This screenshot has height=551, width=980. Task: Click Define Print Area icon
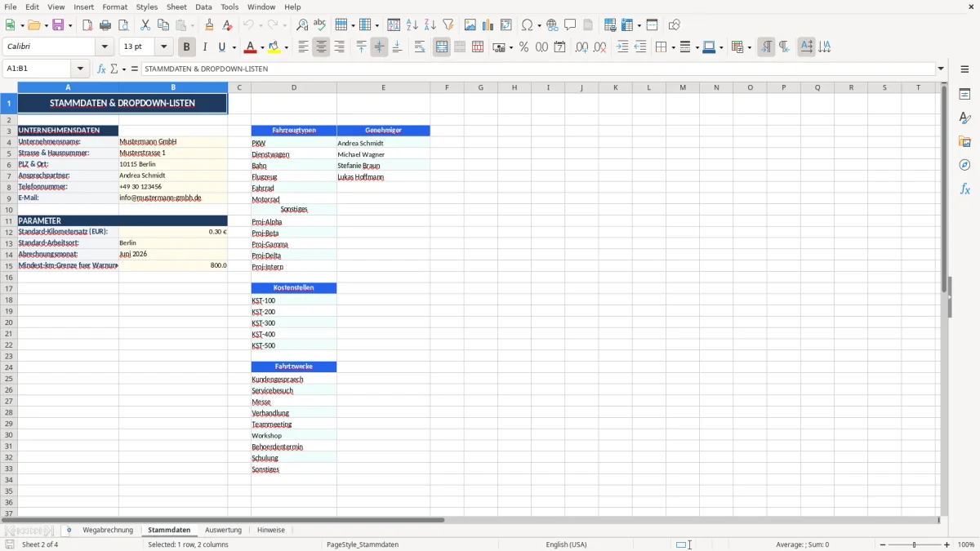pos(610,25)
